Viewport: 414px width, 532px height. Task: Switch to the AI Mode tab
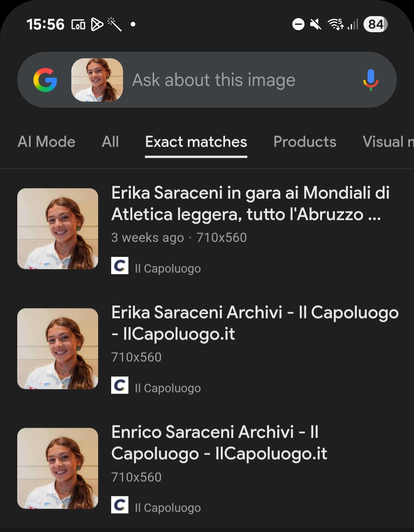point(46,142)
